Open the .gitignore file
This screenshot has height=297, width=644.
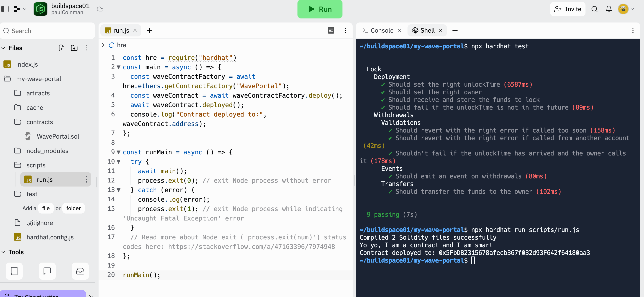(x=40, y=223)
